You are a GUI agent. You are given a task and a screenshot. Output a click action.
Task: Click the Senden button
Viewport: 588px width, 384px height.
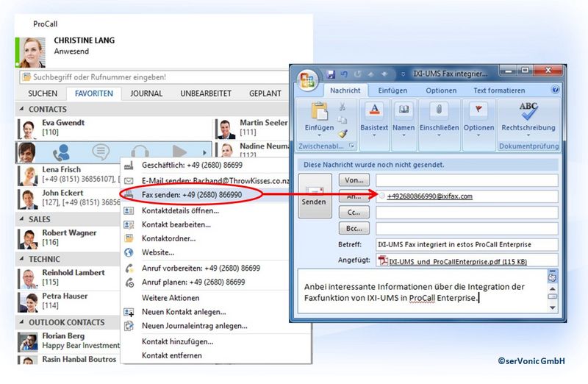point(315,196)
